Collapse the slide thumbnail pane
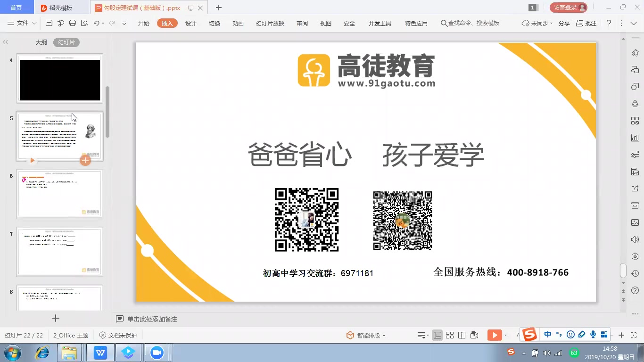This screenshot has width=644, height=362. (6, 42)
